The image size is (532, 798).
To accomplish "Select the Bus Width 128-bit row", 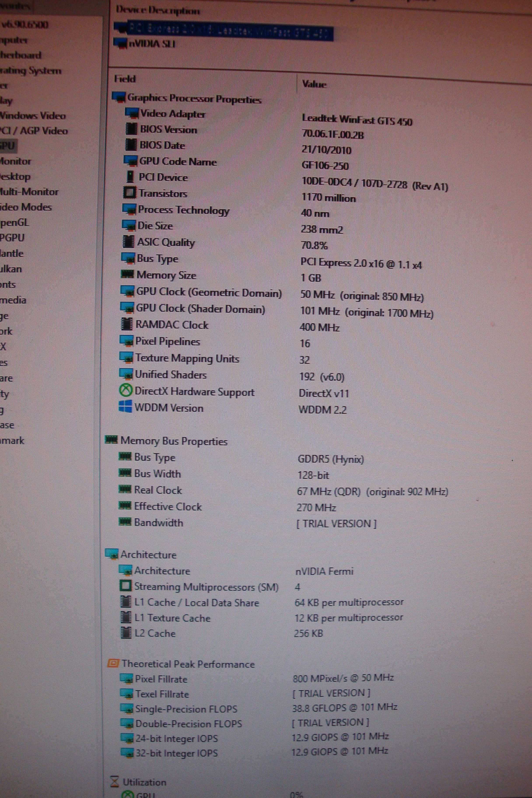I will pyautogui.click(x=224, y=474).
